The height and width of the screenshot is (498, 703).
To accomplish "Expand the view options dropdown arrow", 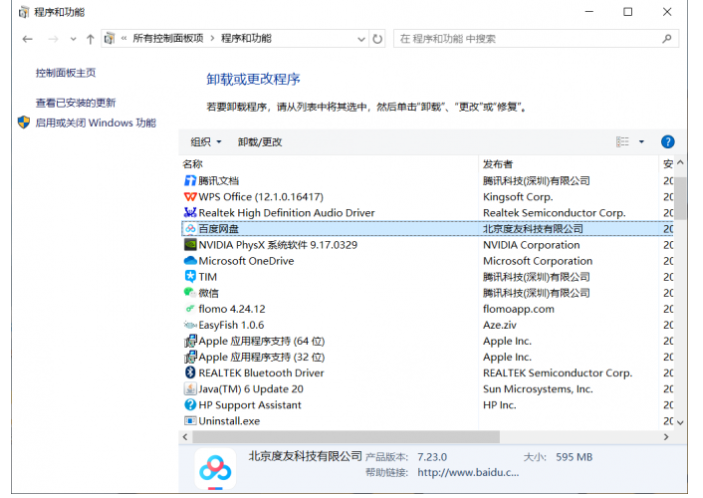I will [x=642, y=142].
